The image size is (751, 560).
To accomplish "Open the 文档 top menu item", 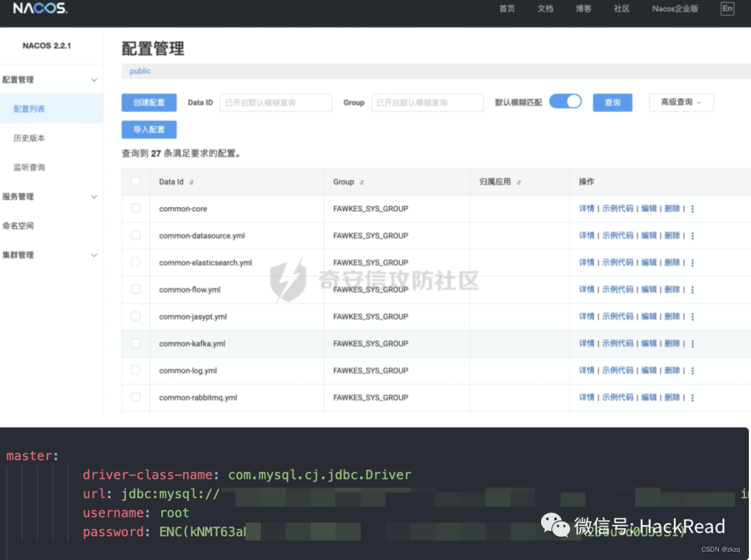I will 545,8.
